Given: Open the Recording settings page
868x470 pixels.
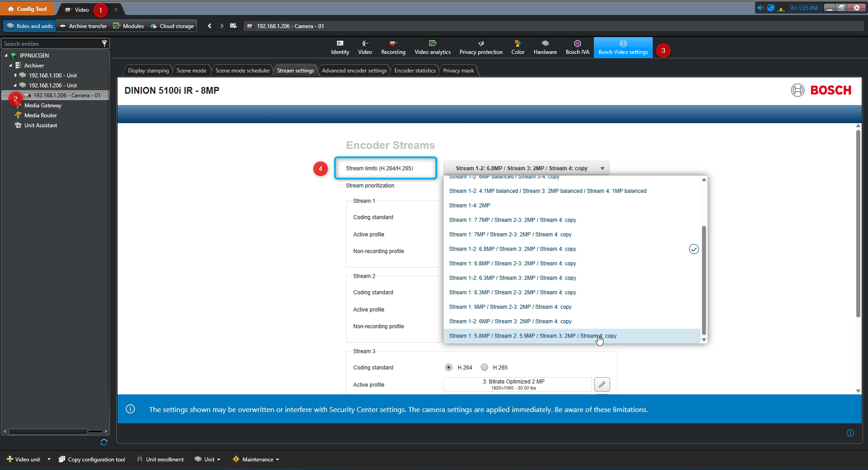Looking at the screenshot, I should point(393,47).
